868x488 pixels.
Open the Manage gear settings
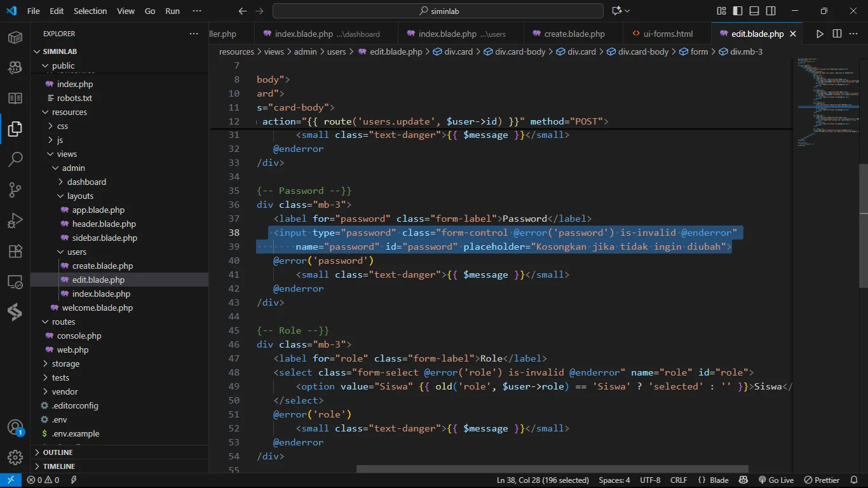pos(15,457)
